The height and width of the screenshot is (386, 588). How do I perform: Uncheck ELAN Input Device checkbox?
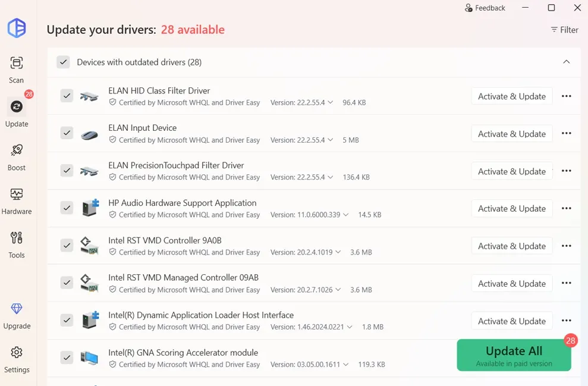67,133
